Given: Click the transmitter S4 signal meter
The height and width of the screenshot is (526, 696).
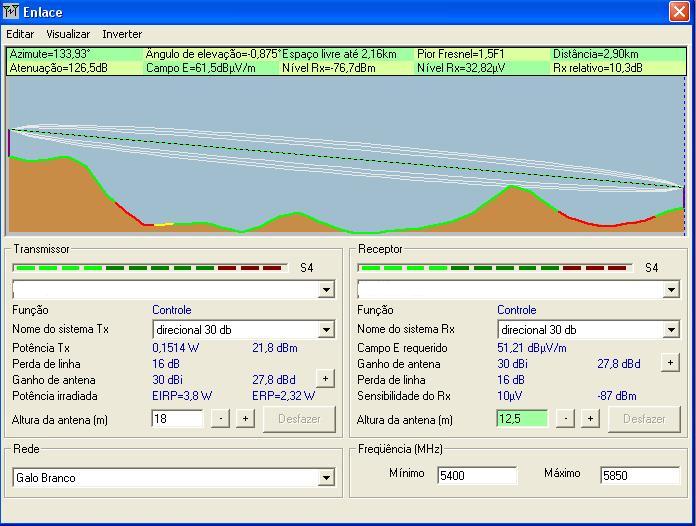Looking at the screenshot, I should [150, 268].
